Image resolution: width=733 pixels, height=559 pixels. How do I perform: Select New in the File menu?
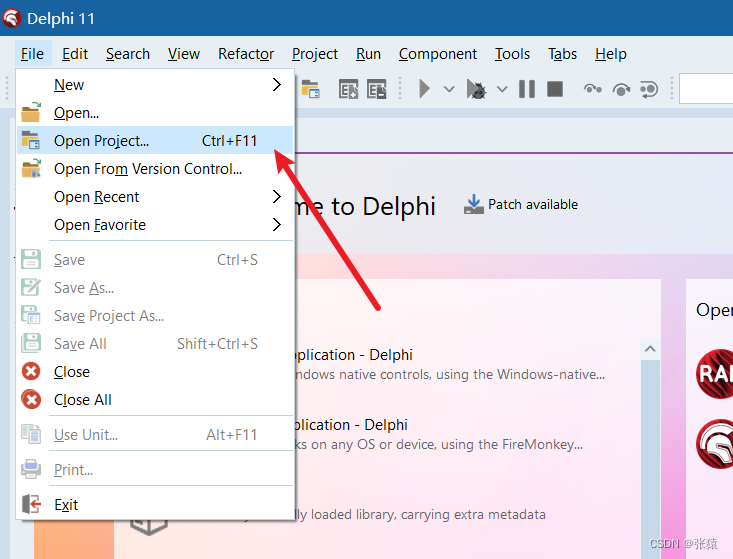click(155, 85)
